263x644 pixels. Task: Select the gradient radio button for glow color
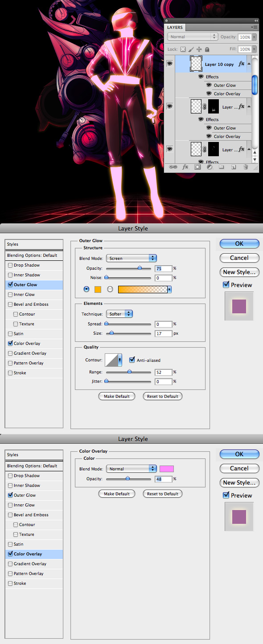click(x=110, y=289)
